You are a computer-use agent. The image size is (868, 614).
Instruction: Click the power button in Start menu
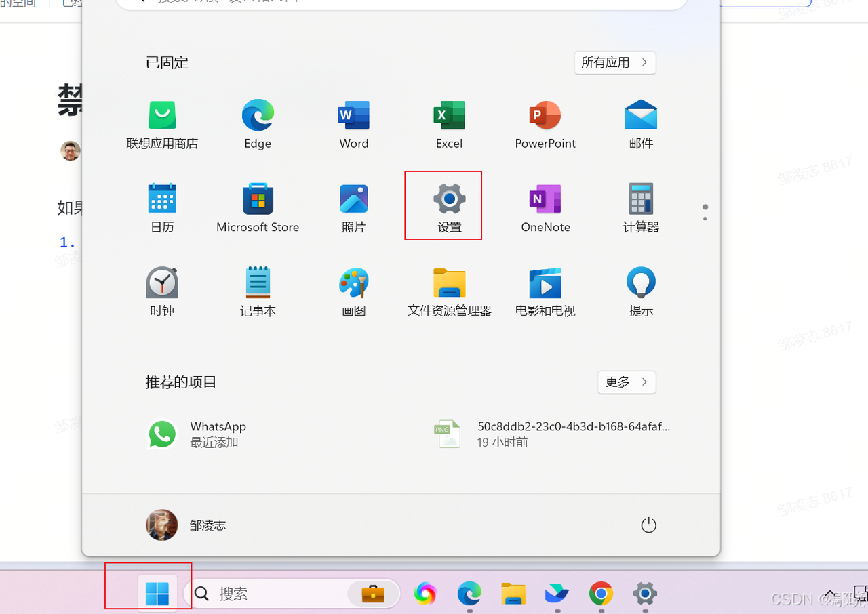[649, 525]
